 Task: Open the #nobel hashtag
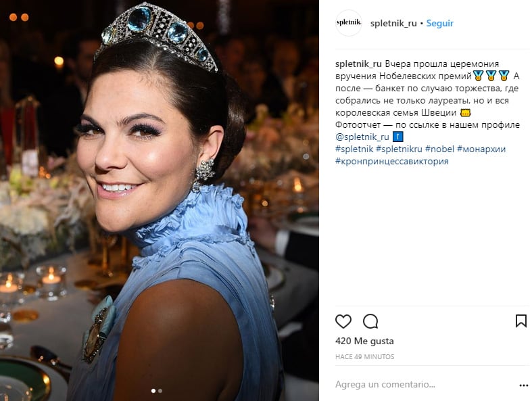coord(439,149)
